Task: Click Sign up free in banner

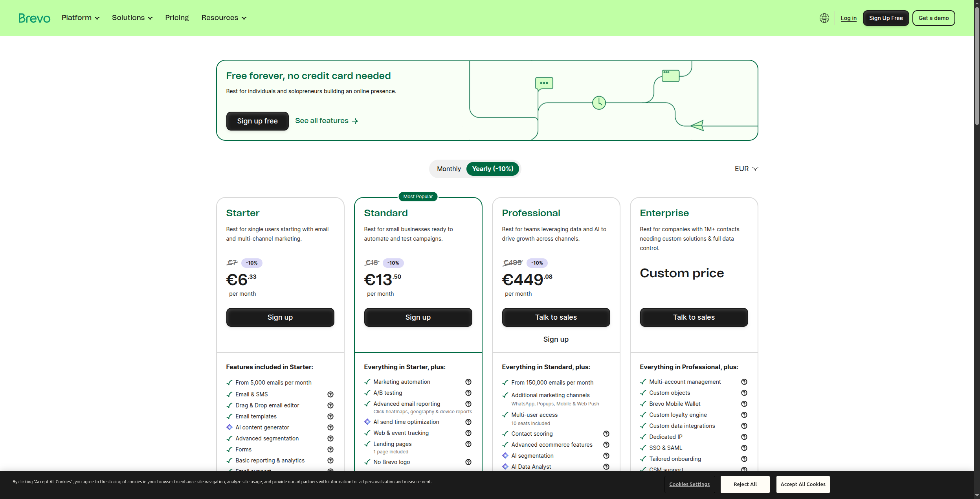Action: (257, 121)
